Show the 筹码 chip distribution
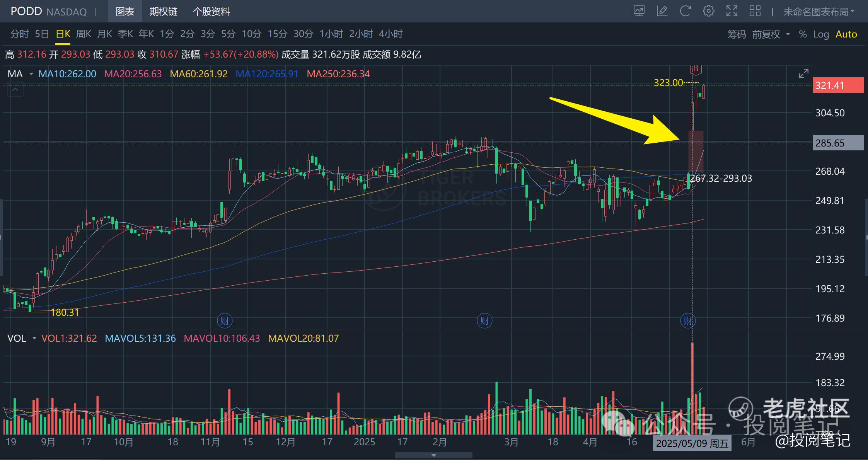Viewport: 868px width, 460px height. click(736, 34)
